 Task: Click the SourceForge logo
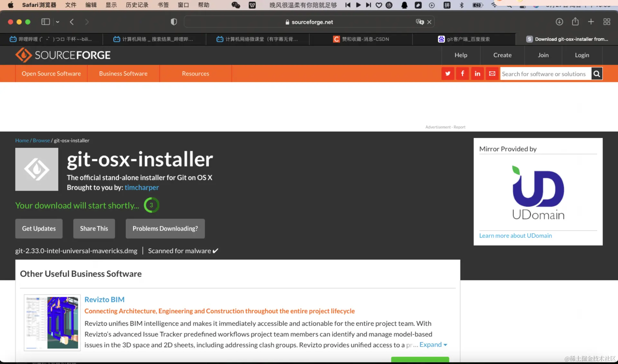[63, 55]
